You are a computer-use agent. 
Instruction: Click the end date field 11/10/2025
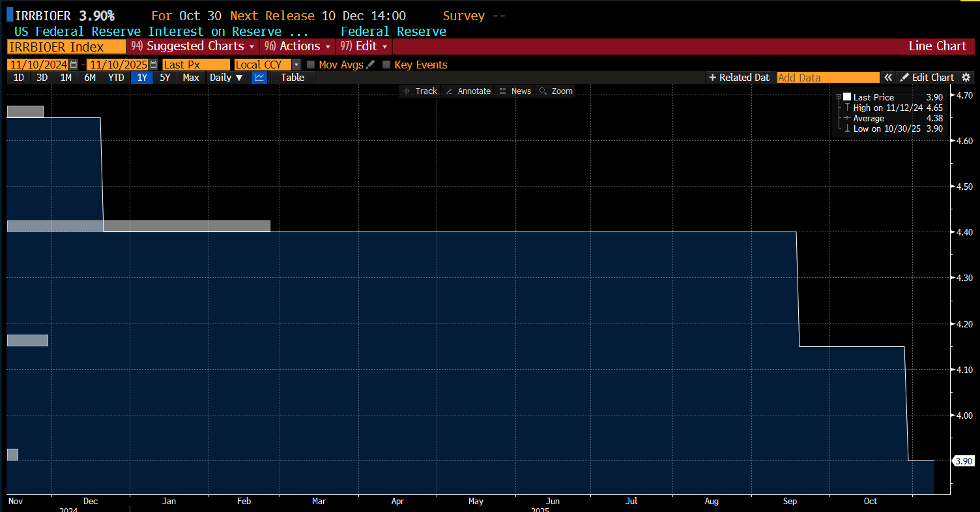tap(118, 65)
